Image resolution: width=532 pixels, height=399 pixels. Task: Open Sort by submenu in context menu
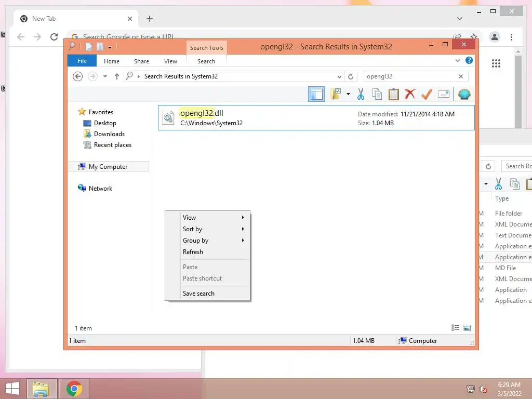point(208,229)
